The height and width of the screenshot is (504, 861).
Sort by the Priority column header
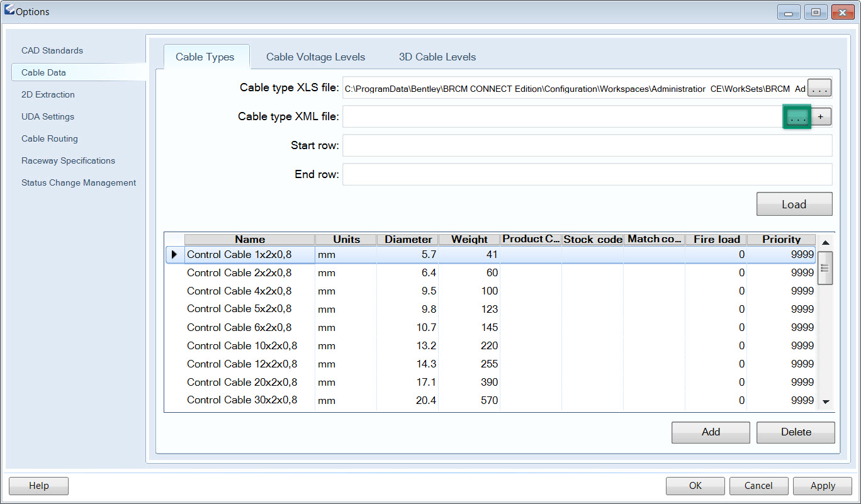pyautogui.click(x=781, y=239)
